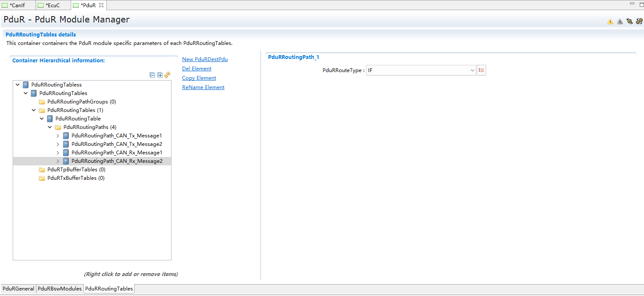This screenshot has width=644, height=296.
Task: Click the red list icon beside PduRRouteType
Action: pyautogui.click(x=481, y=70)
